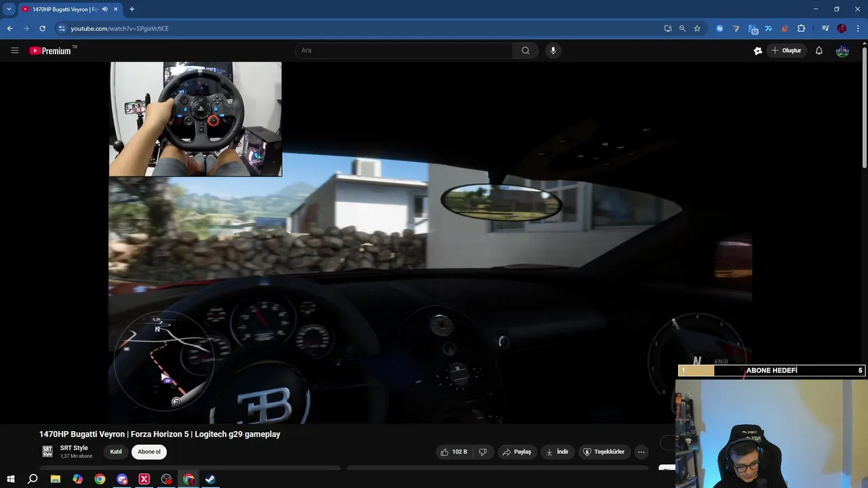Open the 7TV extension icon

tap(768, 28)
